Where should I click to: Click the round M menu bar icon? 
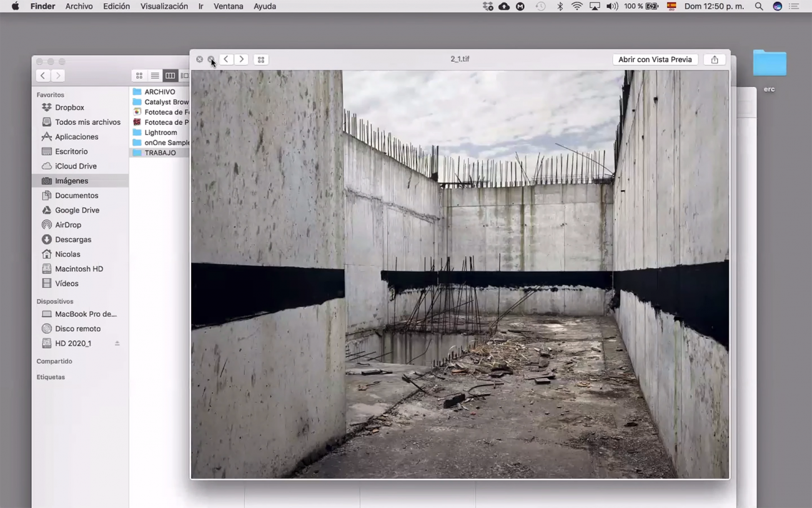pyautogui.click(x=520, y=6)
